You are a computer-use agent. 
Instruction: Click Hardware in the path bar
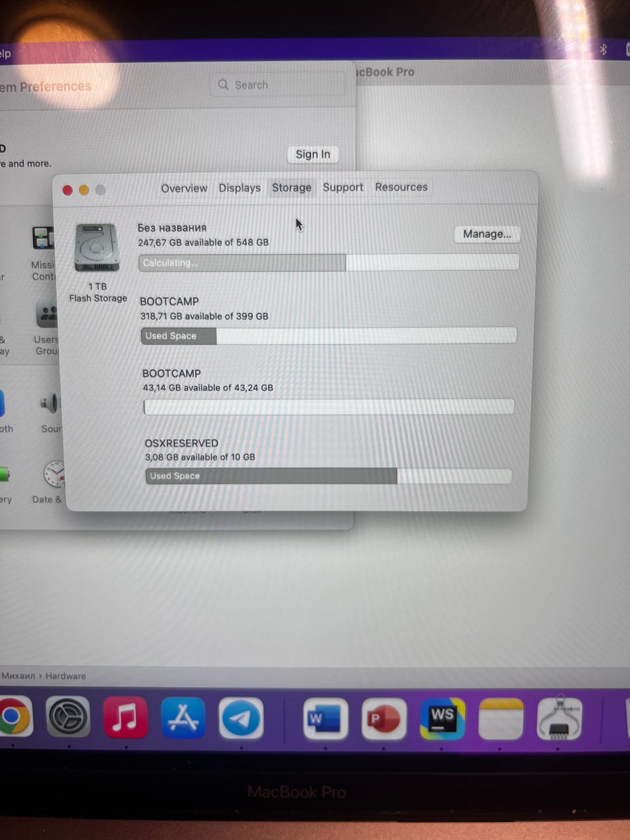(66, 676)
